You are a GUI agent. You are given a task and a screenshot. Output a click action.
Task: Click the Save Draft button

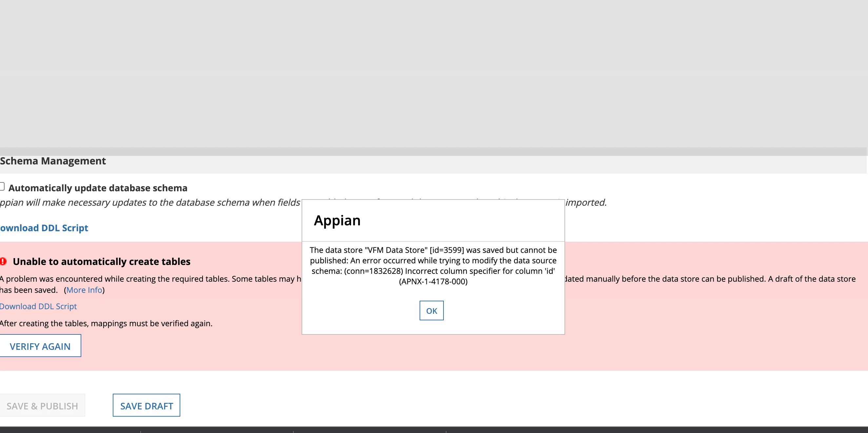[x=147, y=405]
